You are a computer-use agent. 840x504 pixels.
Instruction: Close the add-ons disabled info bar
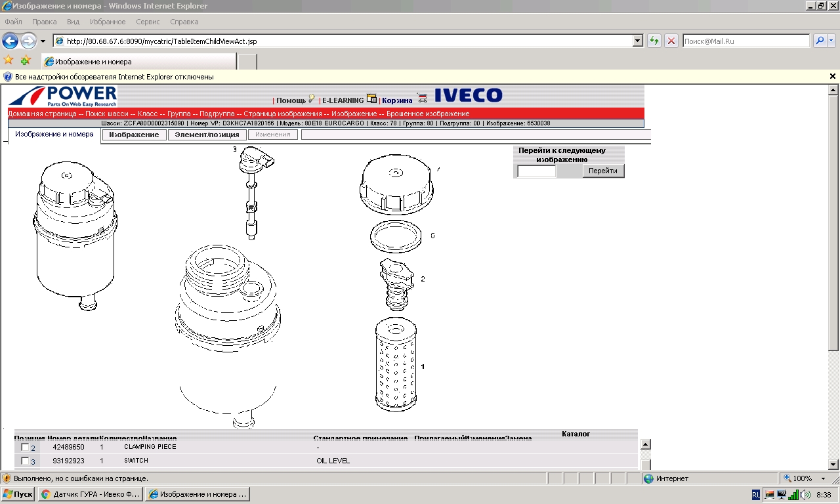click(x=833, y=77)
